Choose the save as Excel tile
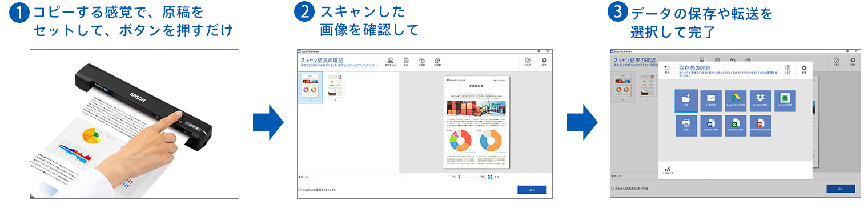The height and width of the screenshot is (208, 868). point(736,125)
